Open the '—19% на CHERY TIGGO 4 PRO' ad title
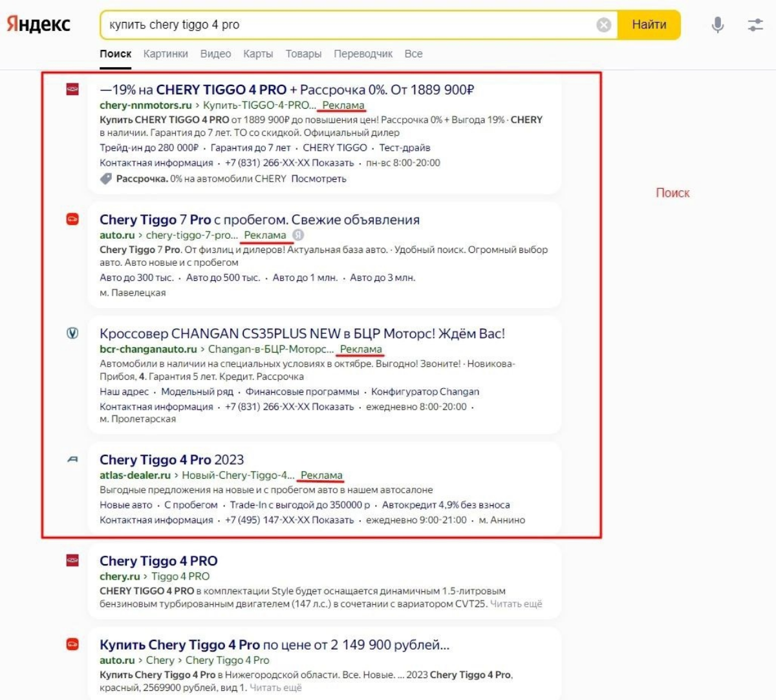 (x=286, y=90)
